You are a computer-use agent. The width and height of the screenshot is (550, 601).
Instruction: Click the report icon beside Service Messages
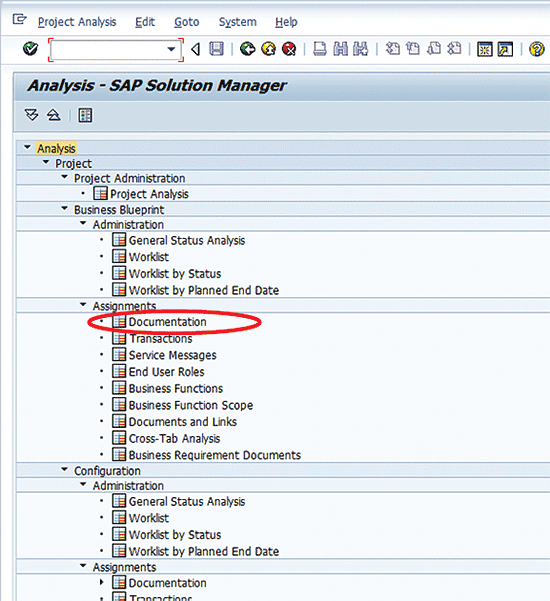119,355
